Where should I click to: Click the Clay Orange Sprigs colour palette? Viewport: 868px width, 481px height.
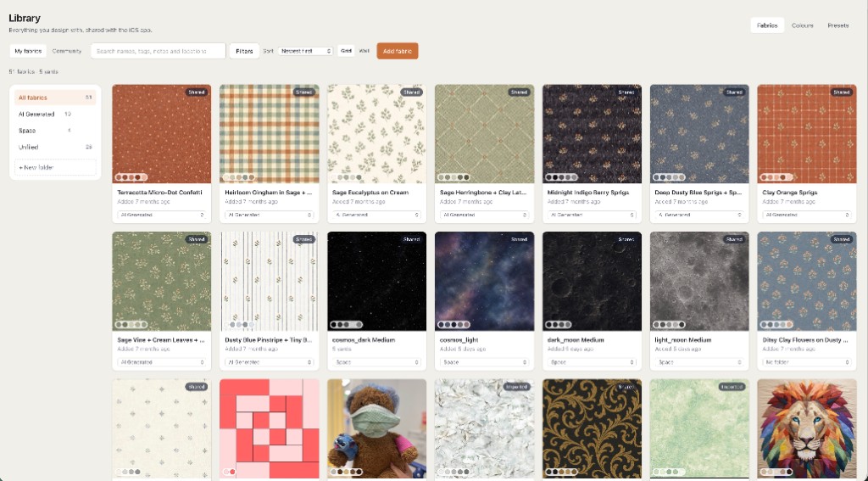pos(776,177)
